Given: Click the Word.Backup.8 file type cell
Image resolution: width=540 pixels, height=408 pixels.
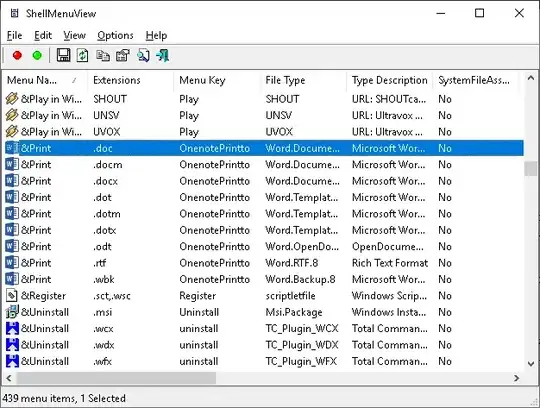Looking at the screenshot, I should pos(300,279).
